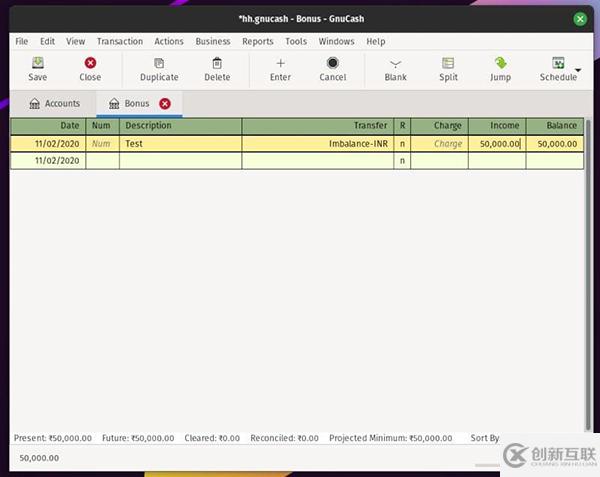
Task: Click the blank row's Transfer cell
Action: (318, 161)
